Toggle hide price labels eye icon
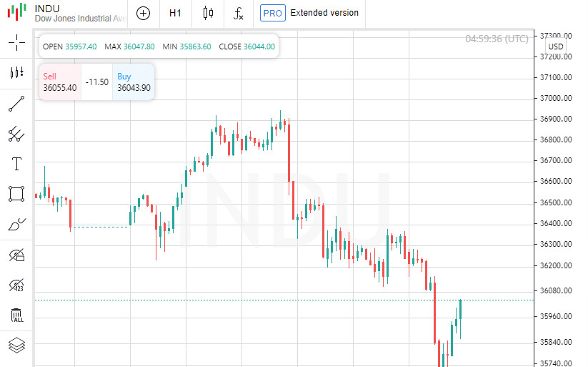This screenshot has height=367, width=588. (x=16, y=285)
